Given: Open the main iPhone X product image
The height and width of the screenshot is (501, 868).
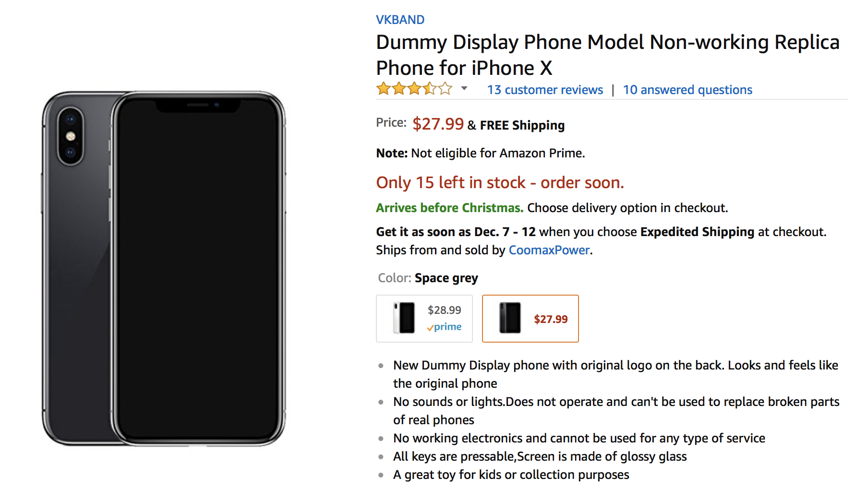Looking at the screenshot, I should pos(164,268).
